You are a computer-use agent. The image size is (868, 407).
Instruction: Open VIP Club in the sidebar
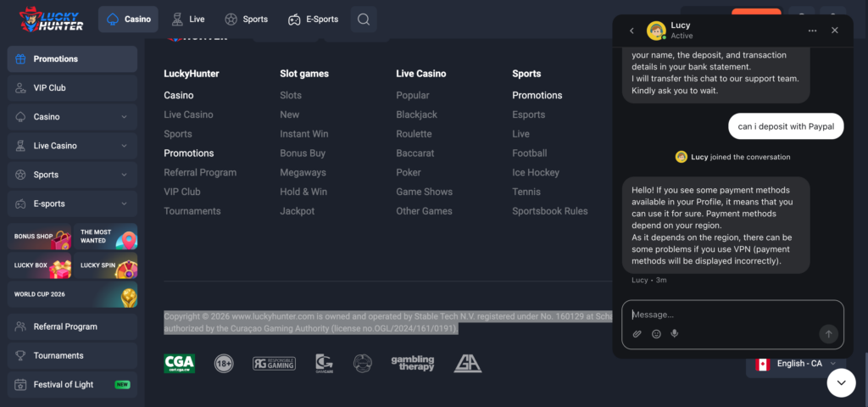tap(73, 87)
